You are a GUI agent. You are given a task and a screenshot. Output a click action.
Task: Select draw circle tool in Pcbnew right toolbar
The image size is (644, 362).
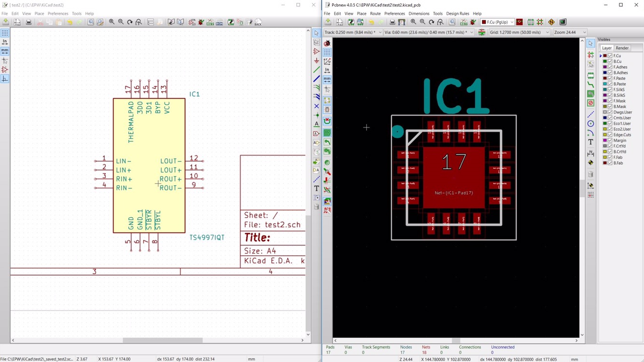click(590, 124)
